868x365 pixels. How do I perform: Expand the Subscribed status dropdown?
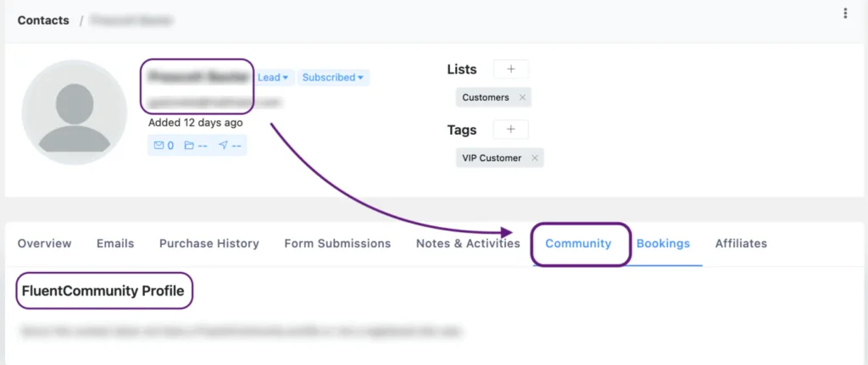click(x=333, y=77)
